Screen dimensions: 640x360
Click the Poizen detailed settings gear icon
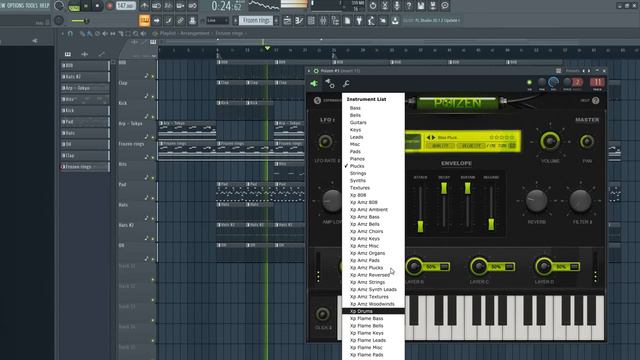pos(330,84)
